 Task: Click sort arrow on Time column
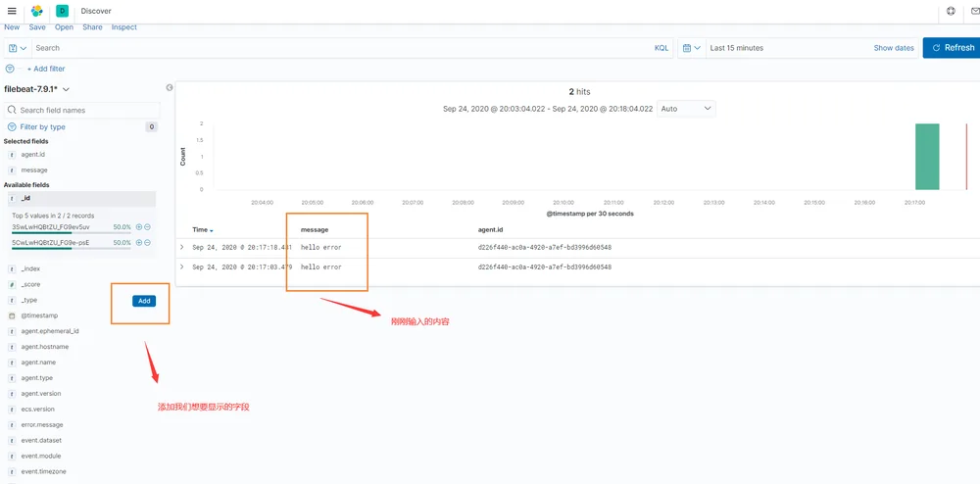point(212,230)
